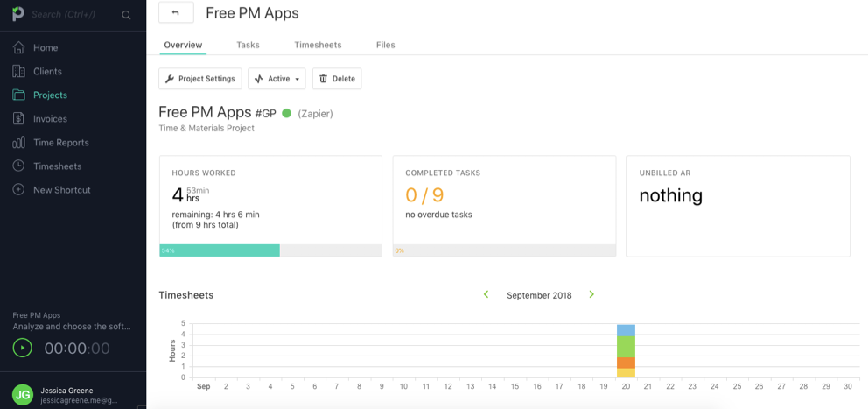868x409 pixels.
Task: Switch to the Timesheets tab
Action: (x=318, y=45)
